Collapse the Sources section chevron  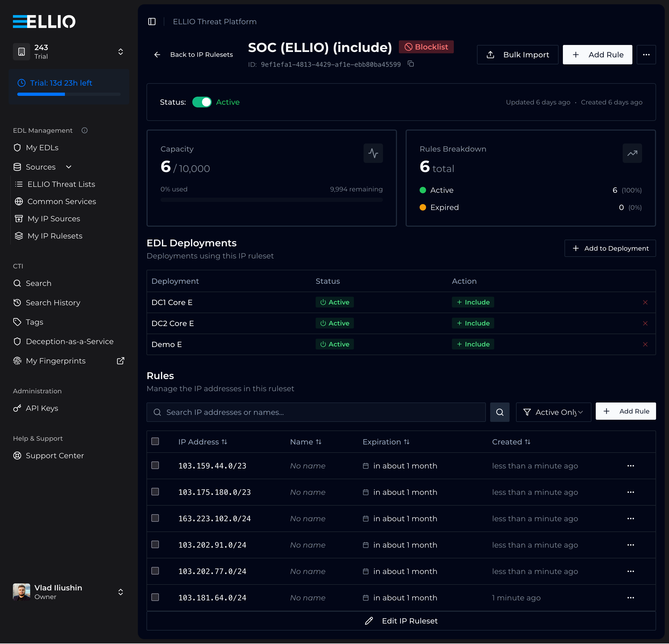(69, 167)
